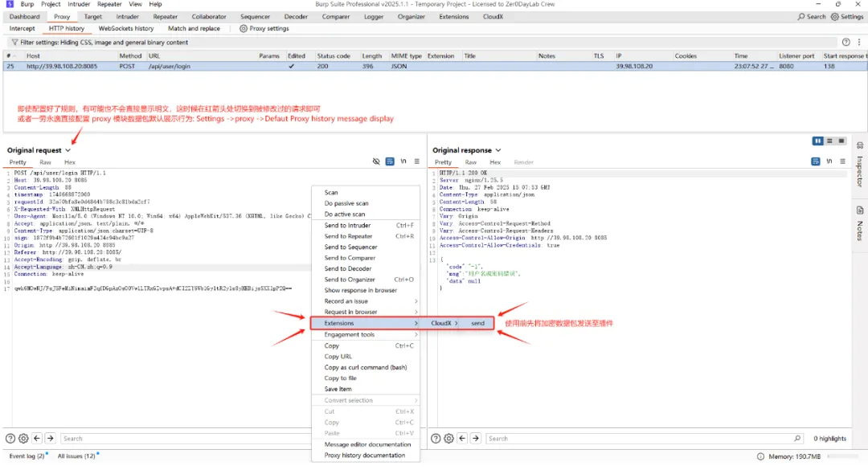Open Inspector side panel icon
Screen dimensions: 868x470
click(x=860, y=145)
